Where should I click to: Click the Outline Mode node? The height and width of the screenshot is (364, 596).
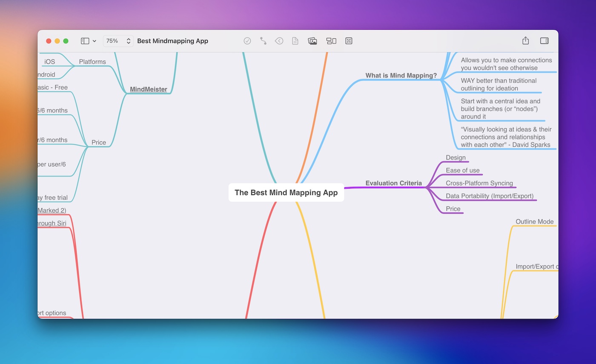coord(534,221)
